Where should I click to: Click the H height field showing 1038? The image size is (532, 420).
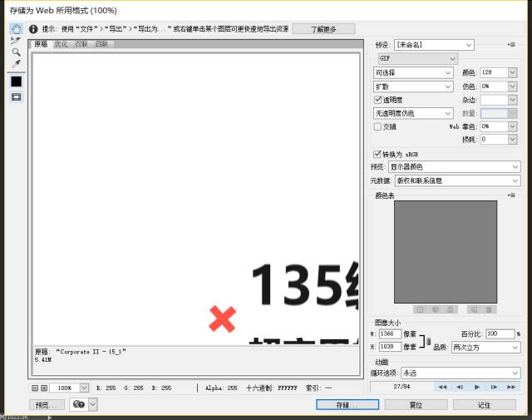click(390, 347)
